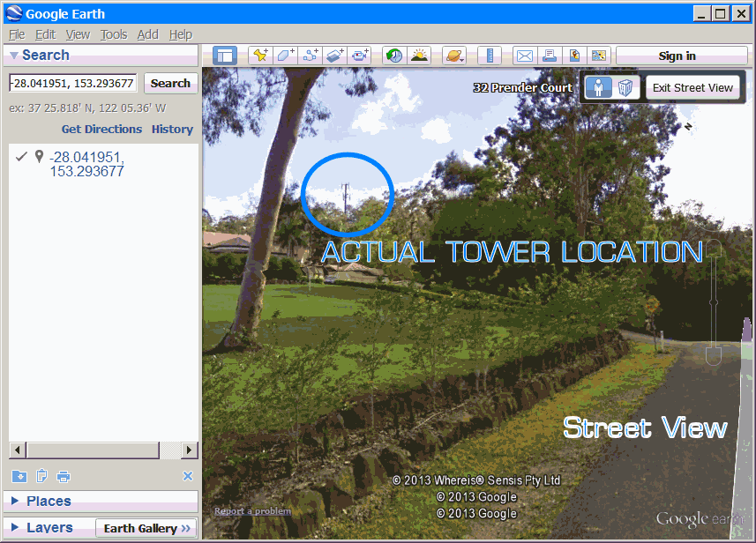
Task: Open the View menu
Action: (78, 34)
